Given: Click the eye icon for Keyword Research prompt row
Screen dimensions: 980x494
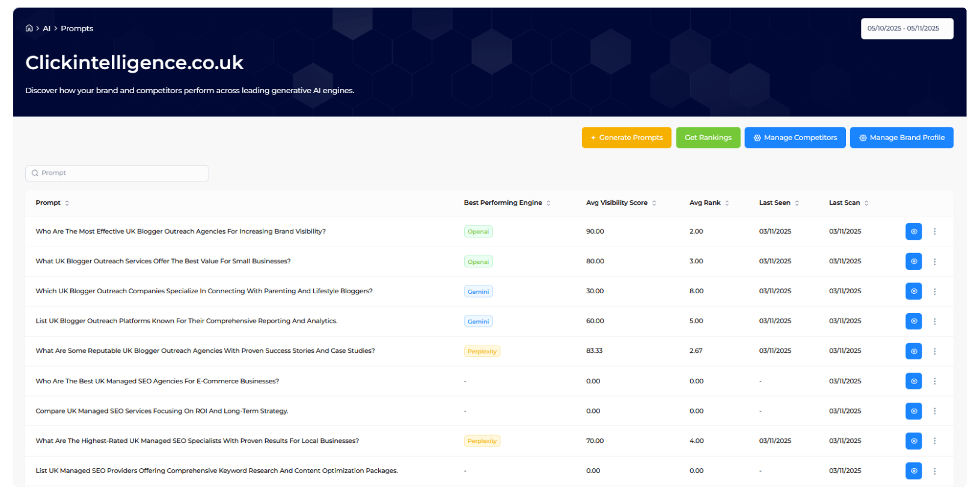Looking at the screenshot, I should tap(913, 471).
